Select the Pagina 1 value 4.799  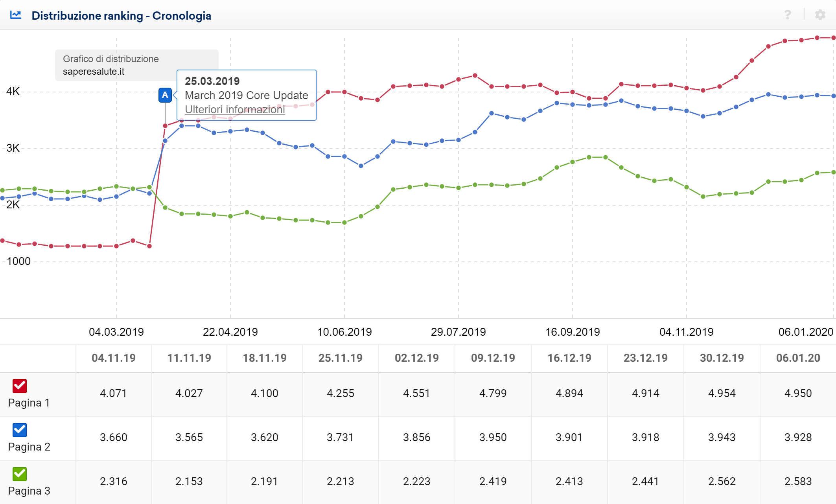click(493, 394)
